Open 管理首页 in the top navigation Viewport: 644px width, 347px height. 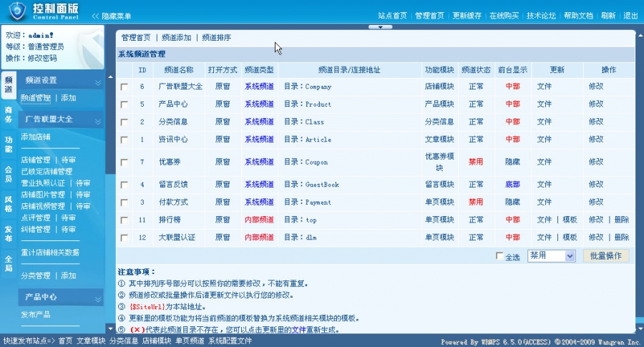[429, 16]
